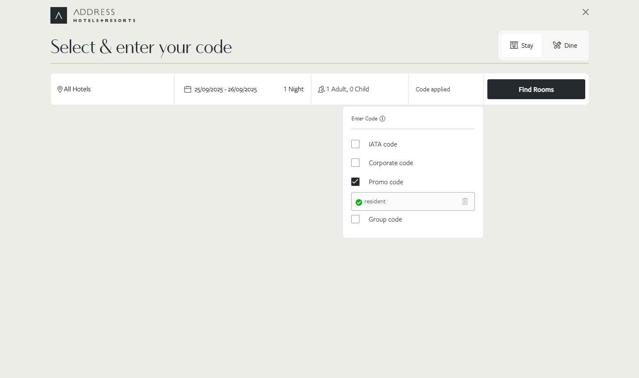639x378 pixels.
Task: Click the Find Rooms button
Action: coord(536,89)
